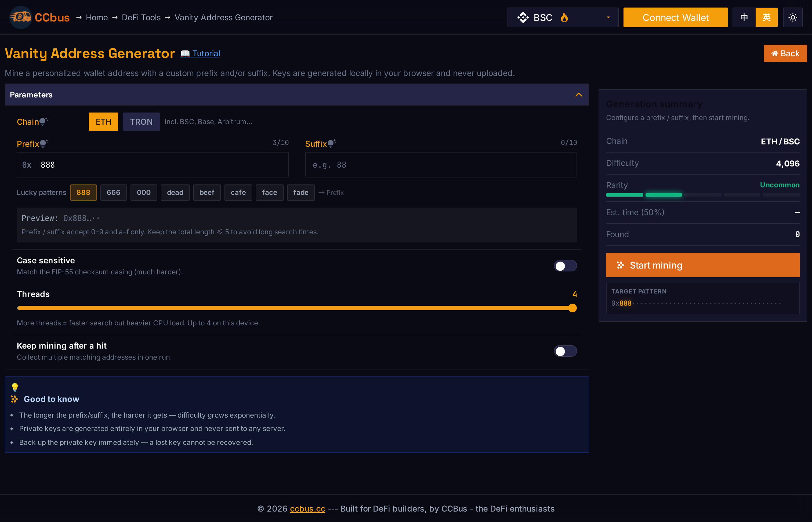Viewport: 812px width, 522px height.
Task: Open the BSC network dropdown arrow
Action: click(608, 17)
